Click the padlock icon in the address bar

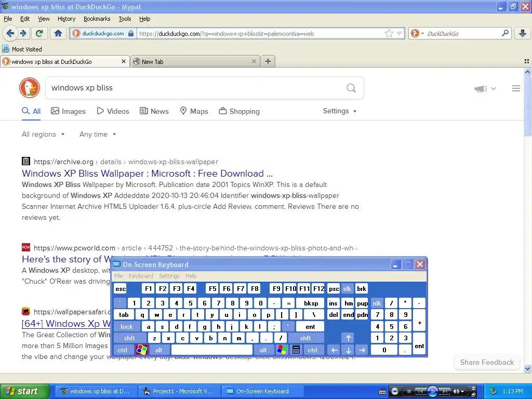[x=131, y=33]
